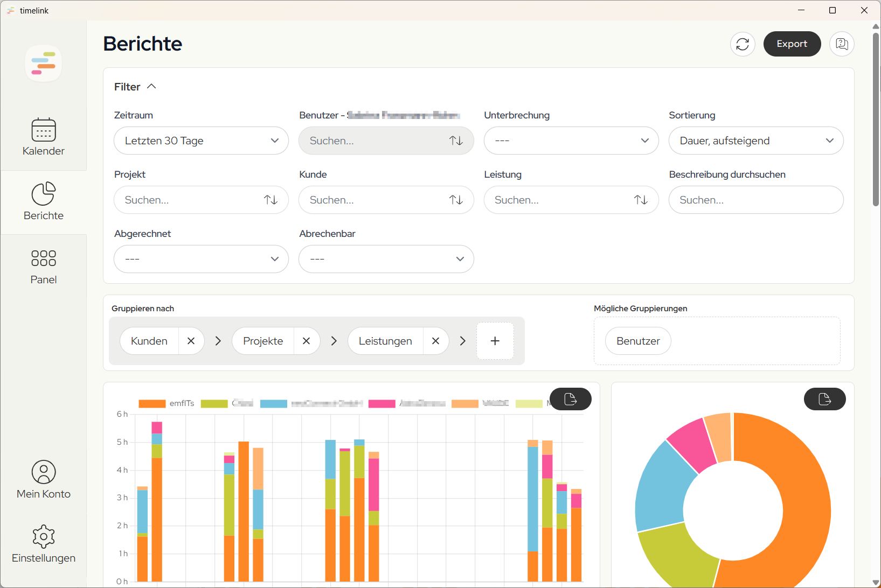Open the Sortierung dropdown

coord(755,141)
